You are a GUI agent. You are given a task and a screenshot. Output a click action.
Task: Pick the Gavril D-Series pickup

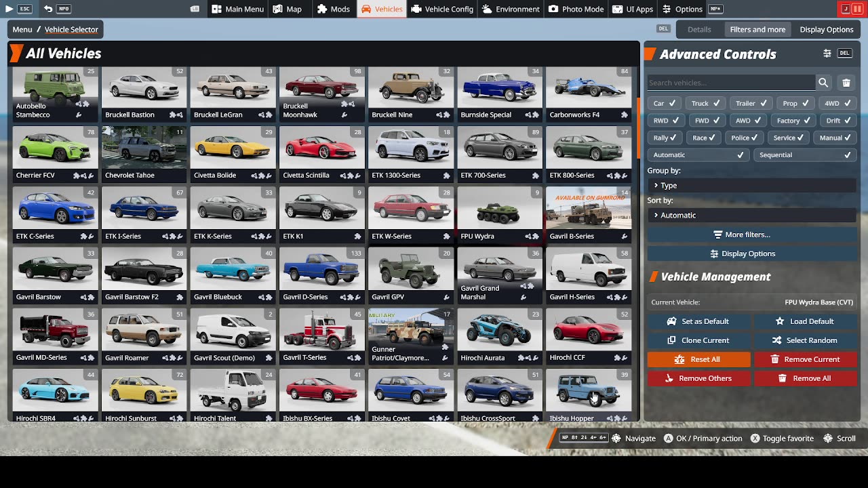tap(321, 276)
